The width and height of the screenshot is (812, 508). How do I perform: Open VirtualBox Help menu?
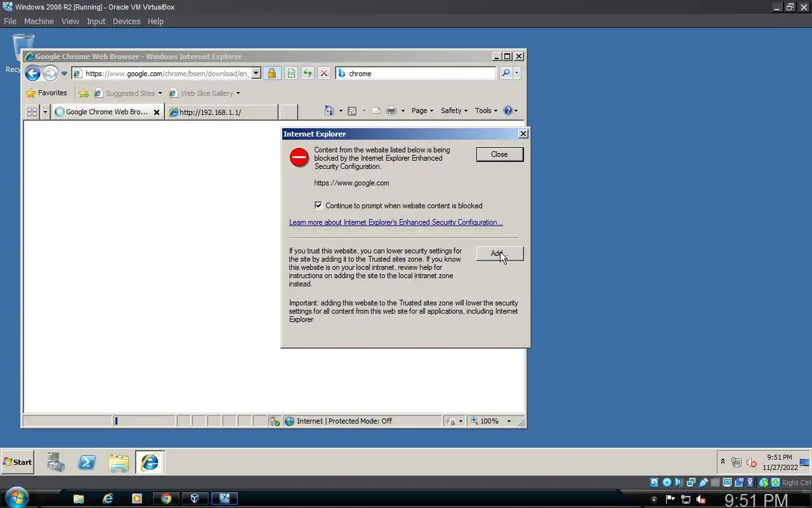tap(155, 21)
